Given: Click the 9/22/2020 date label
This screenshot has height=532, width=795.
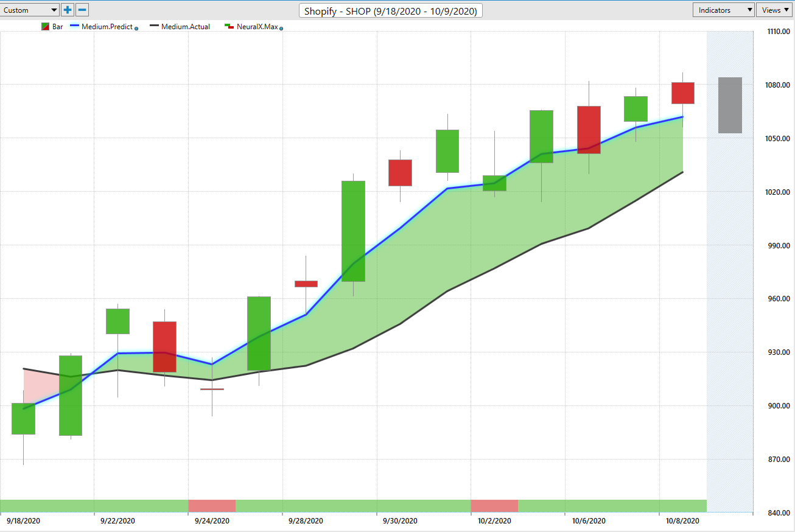Looking at the screenshot, I should (117, 521).
